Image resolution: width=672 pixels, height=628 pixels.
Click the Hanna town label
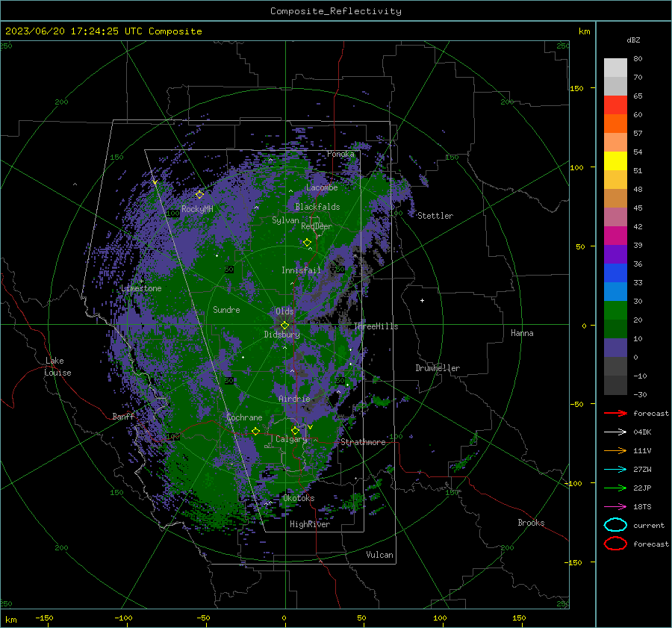click(x=522, y=333)
